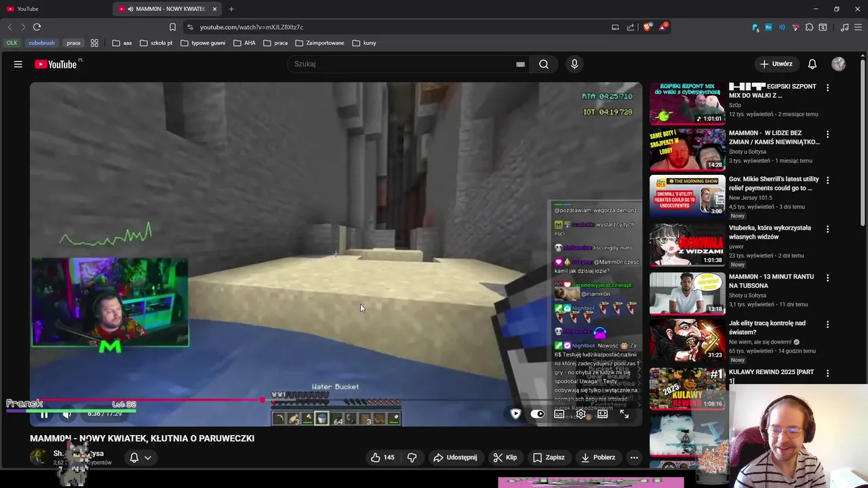Expand the subscription notification bell dropdown
The image size is (868, 488).
point(140,457)
